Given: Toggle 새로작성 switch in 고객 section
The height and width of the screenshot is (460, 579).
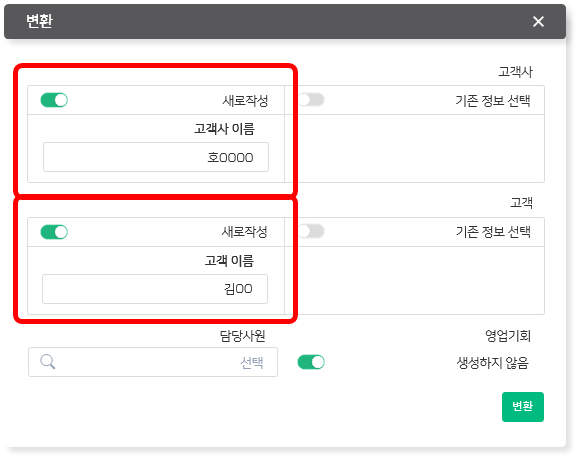Looking at the screenshot, I should coord(54,232).
